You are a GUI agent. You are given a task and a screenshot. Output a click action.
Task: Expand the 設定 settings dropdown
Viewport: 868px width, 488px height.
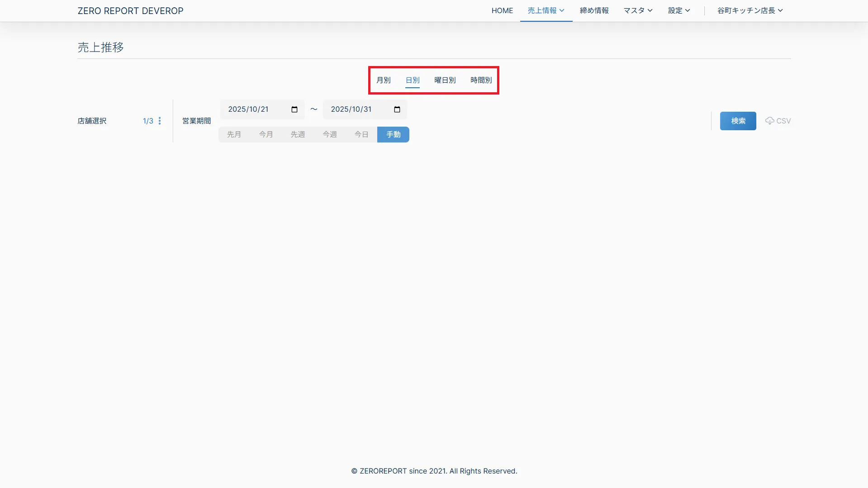679,10
